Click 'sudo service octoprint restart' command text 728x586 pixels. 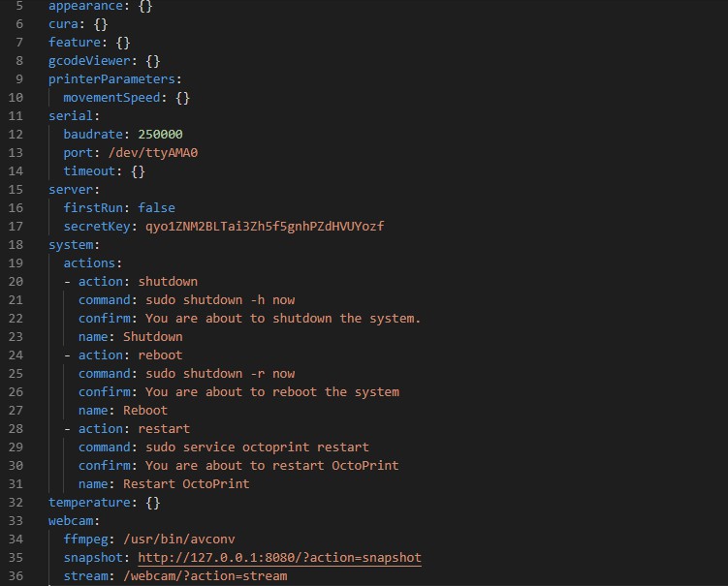tap(257, 447)
